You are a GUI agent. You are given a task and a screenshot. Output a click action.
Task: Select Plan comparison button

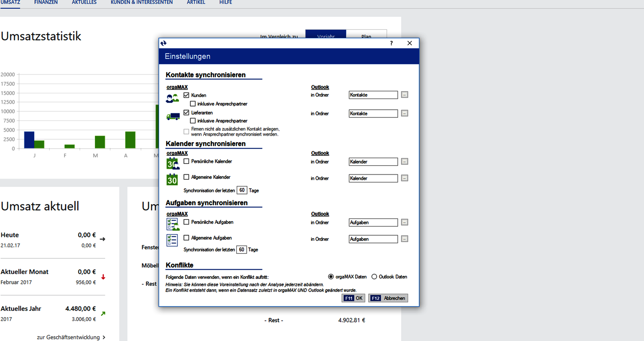(x=366, y=34)
